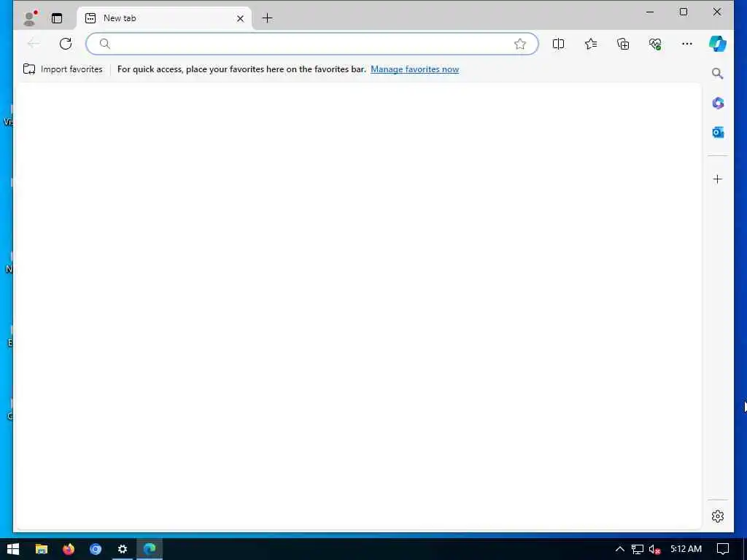This screenshot has width=747, height=560.
Task: Open Collections icon
Action: [623, 44]
